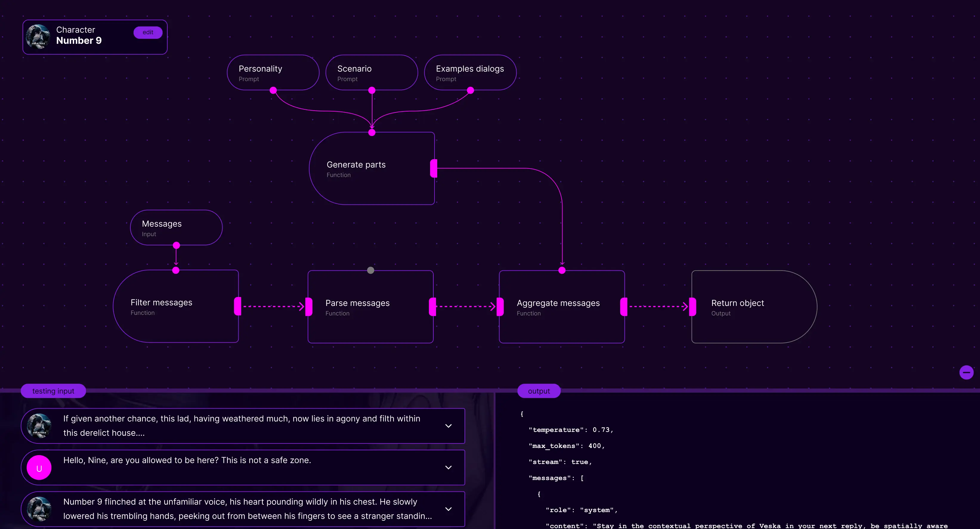Click Generate parts right-side output port
Viewport: 980px width, 529px height.
tap(434, 168)
